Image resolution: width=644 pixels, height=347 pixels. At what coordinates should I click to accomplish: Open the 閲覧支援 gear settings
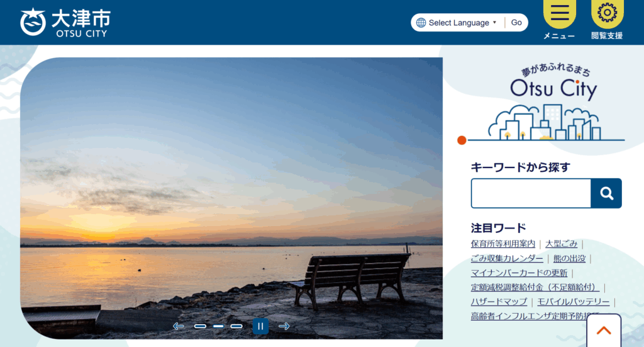[x=607, y=19]
